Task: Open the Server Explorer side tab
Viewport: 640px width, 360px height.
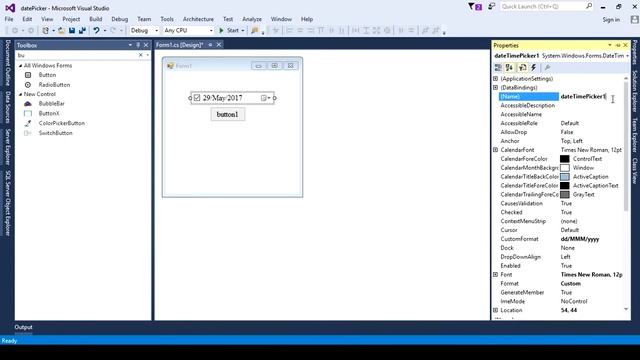Action: point(7,147)
